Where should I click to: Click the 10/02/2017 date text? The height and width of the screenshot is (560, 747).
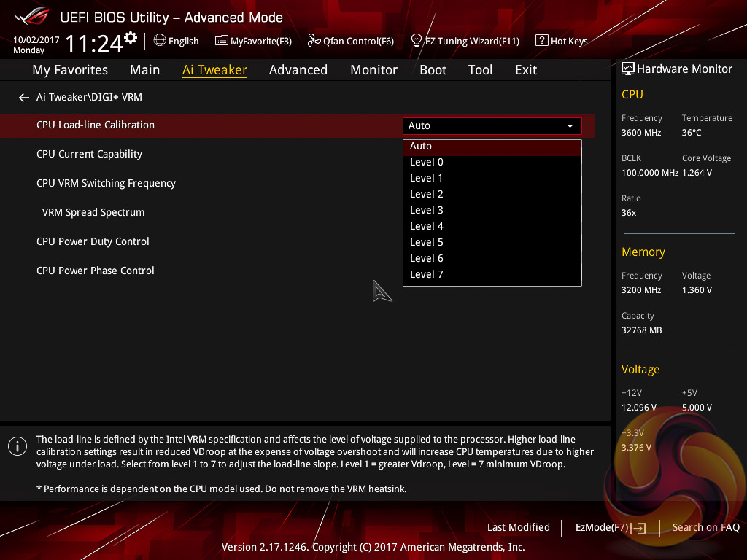point(36,40)
